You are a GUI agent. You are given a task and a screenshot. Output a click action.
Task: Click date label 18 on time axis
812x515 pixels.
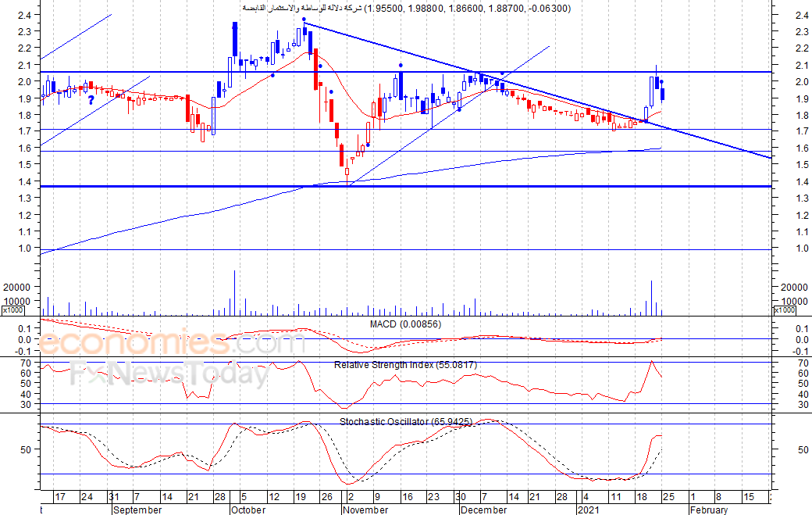[642, 497]
